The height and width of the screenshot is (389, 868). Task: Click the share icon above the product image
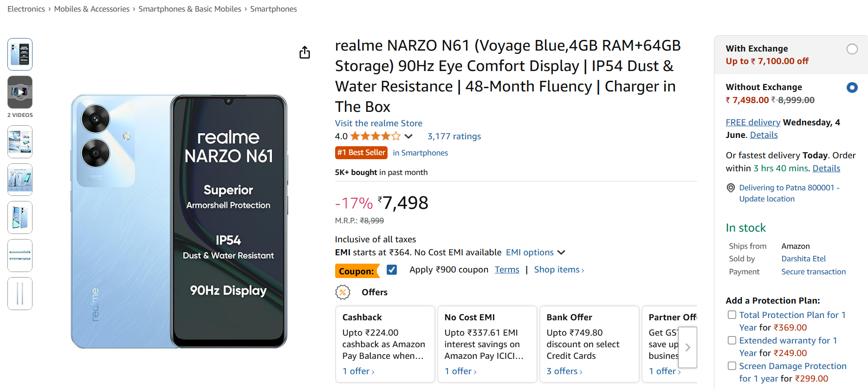click(304, 52)
